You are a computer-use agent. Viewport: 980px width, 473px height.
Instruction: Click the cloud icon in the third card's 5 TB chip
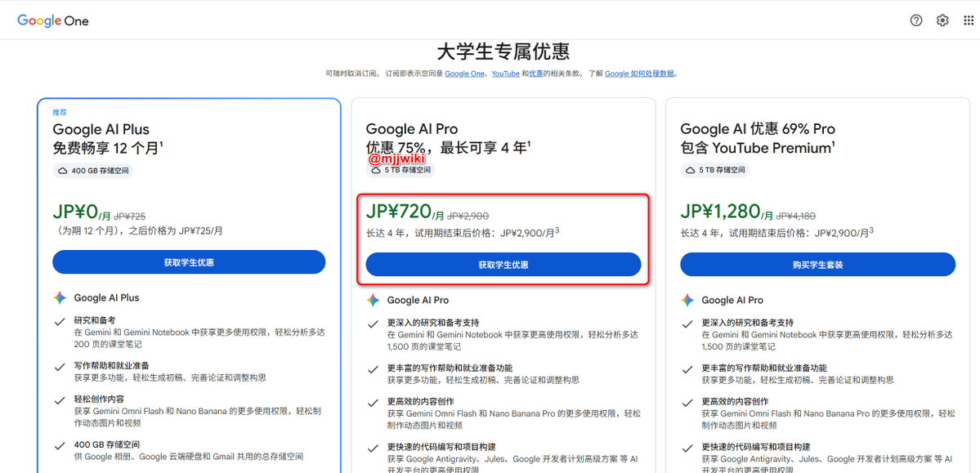tap(690, 170)
